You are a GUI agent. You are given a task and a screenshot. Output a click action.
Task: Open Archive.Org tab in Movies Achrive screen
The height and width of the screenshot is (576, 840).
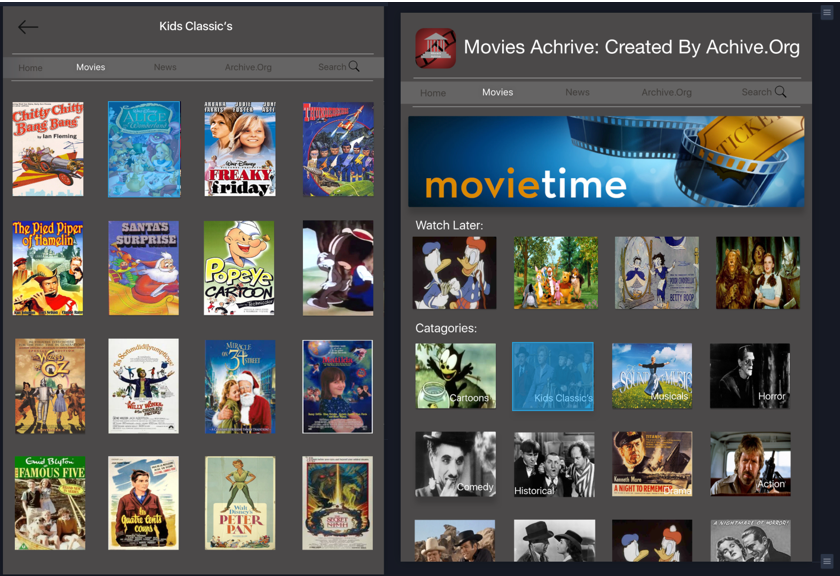(666, 92)
